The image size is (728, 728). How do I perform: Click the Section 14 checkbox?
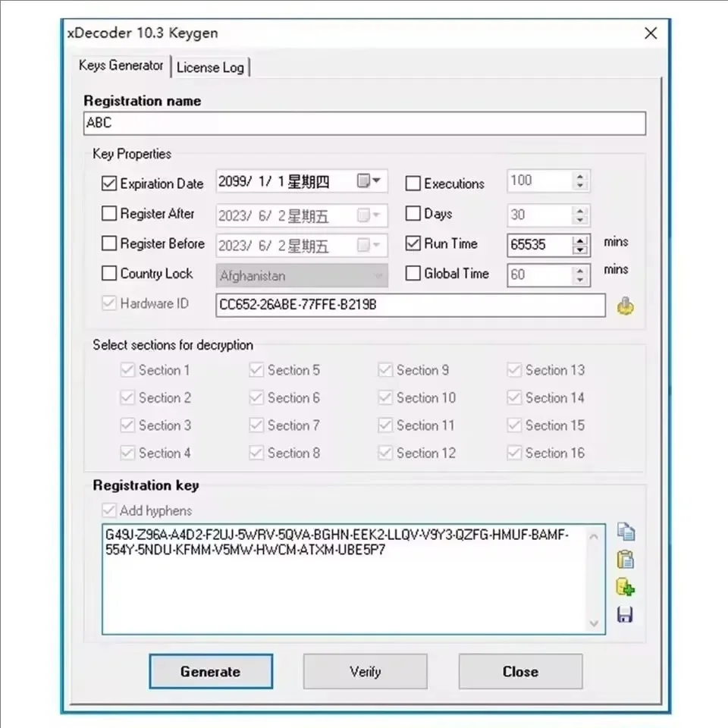[x=514, y=397]
